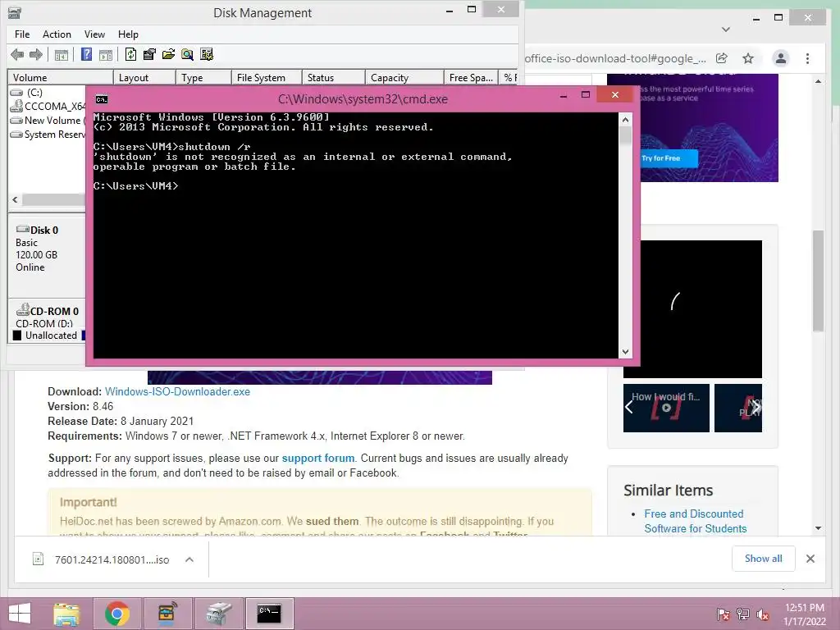Open the cmd.exe title bar system icon

[x=102, y=99]
